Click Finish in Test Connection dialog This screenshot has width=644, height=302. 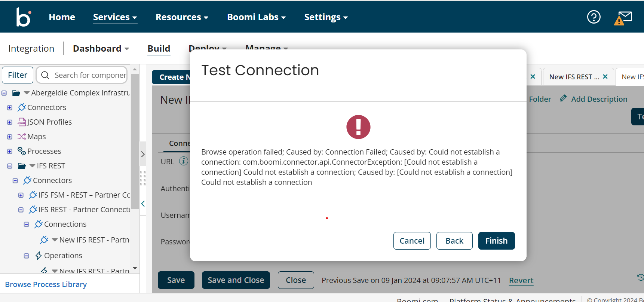[496, 241]
